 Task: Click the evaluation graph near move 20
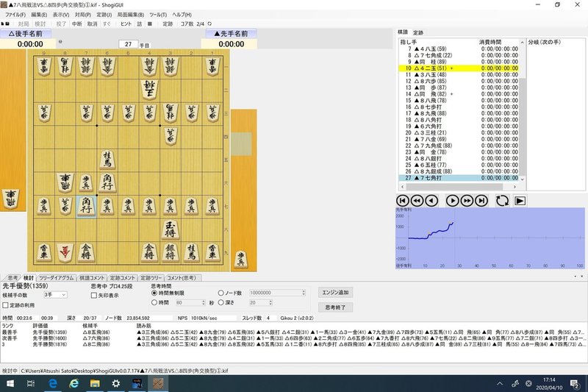tap(442, 231)
